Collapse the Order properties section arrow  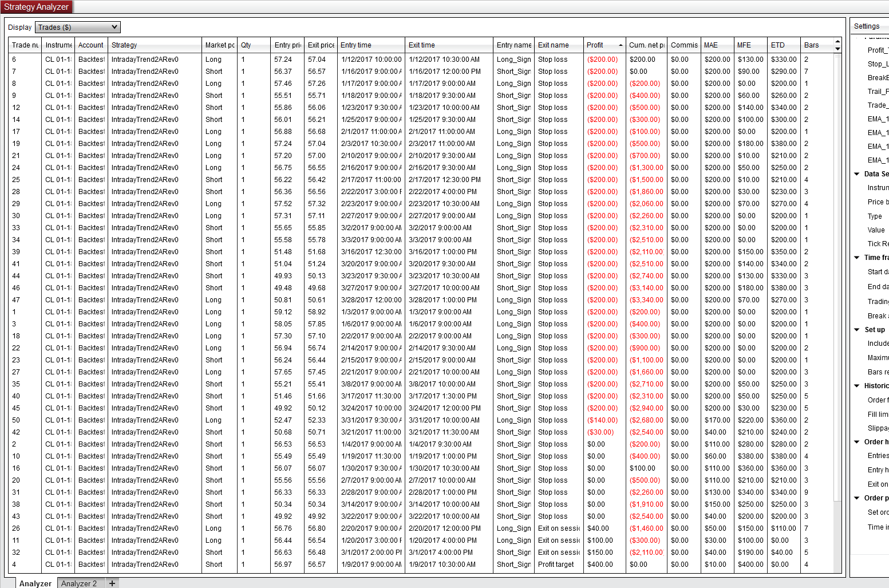click(x=857, y=498)
